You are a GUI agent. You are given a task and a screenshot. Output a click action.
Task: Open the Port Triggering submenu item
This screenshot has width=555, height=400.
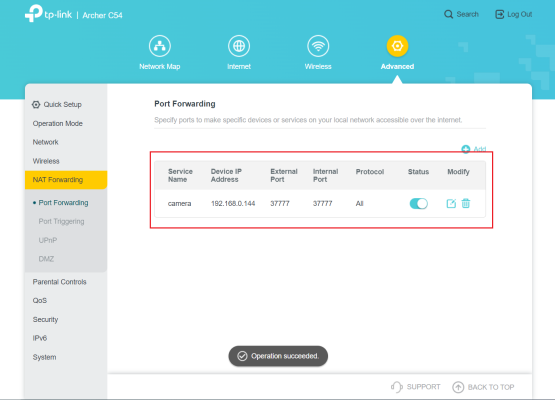(x=61, y=221)
